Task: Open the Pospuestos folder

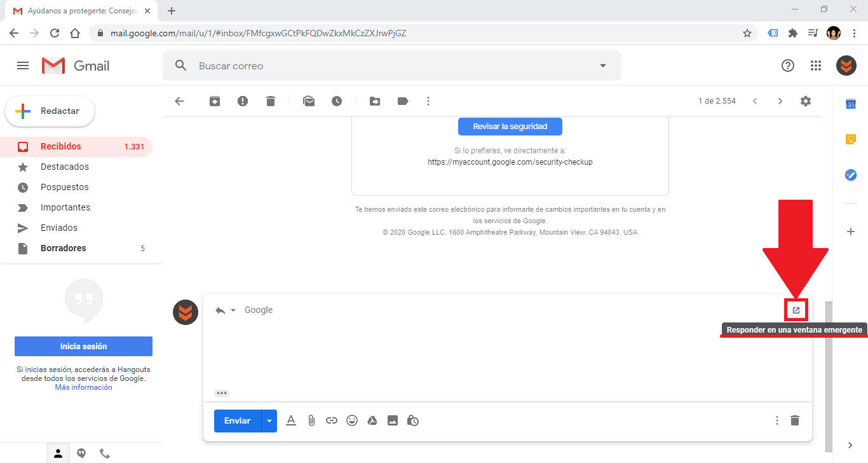Action: pos(76,187)
